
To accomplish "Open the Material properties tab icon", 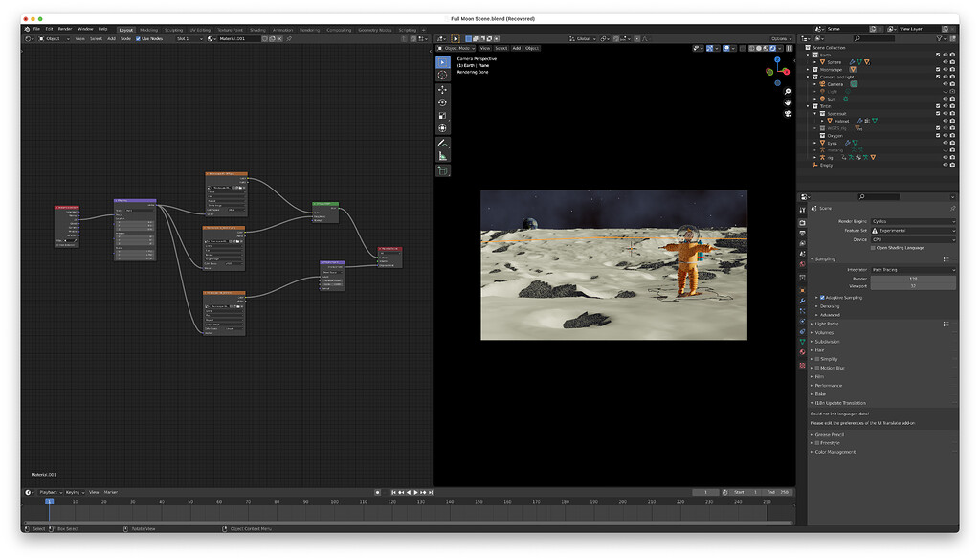I will (803, 352).
